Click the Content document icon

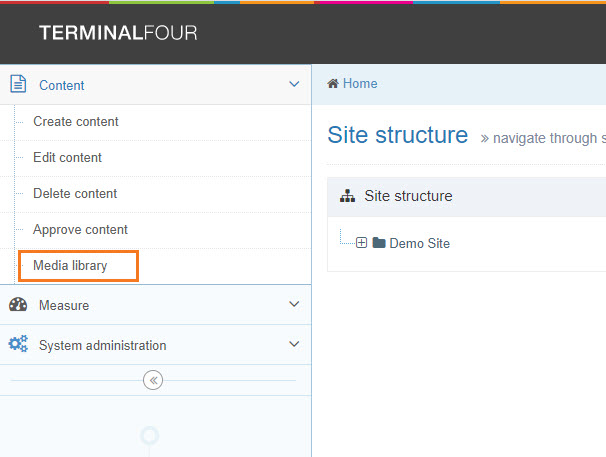[18, 85]
